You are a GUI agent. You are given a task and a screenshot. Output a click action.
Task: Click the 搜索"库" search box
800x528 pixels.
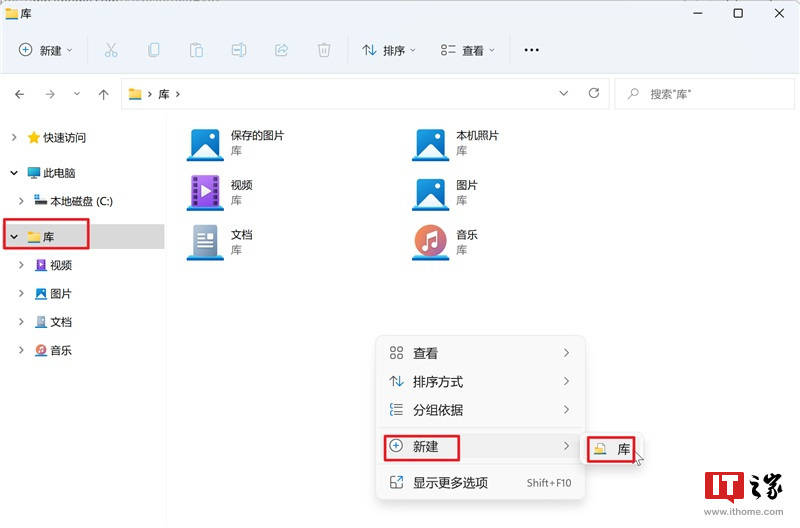(705, 94)
